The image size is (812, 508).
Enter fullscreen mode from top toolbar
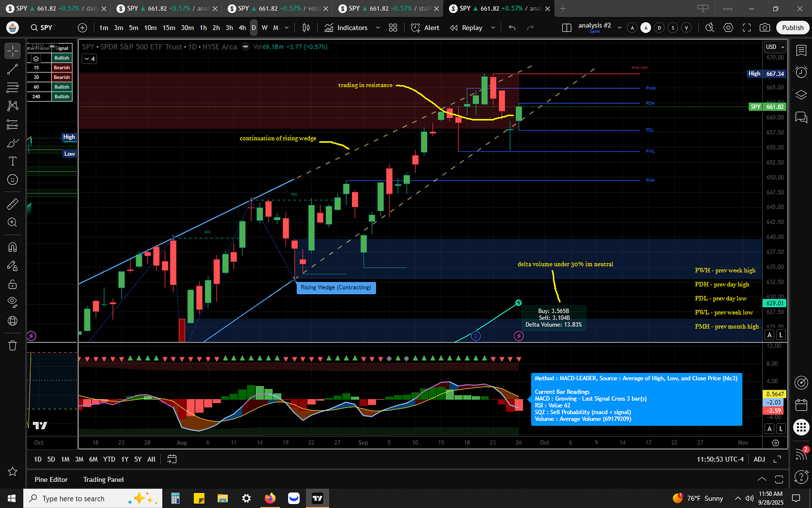(747, 27)
